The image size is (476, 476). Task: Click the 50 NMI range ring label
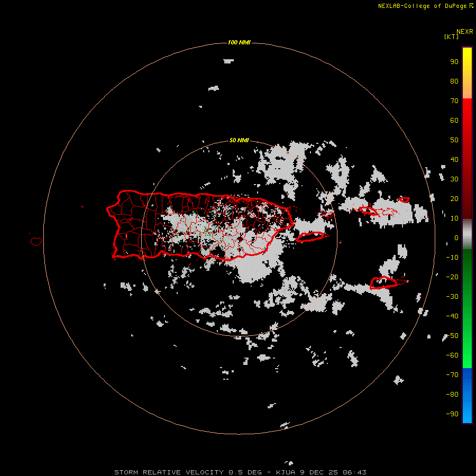point(239,140)
